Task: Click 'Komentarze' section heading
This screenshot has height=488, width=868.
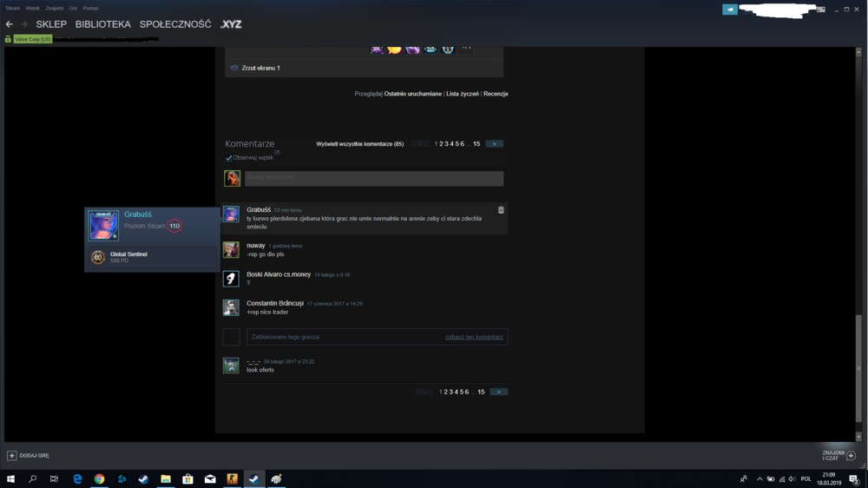Action: (250, 144)
